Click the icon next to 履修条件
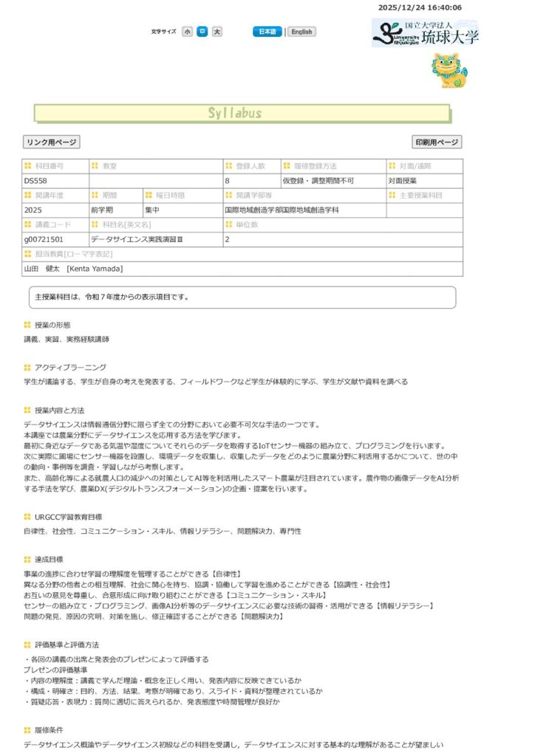 27,730
